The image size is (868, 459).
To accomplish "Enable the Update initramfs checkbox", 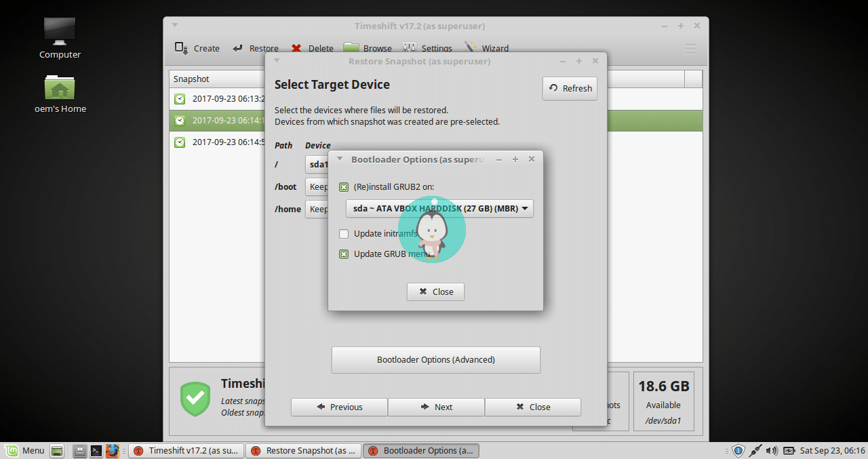I will [344, 233].
